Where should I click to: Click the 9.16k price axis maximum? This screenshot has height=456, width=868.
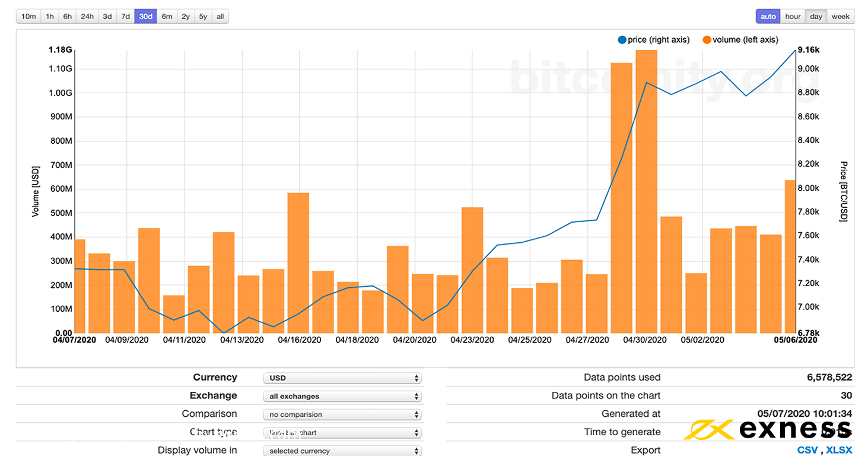(x=808, y=50)
